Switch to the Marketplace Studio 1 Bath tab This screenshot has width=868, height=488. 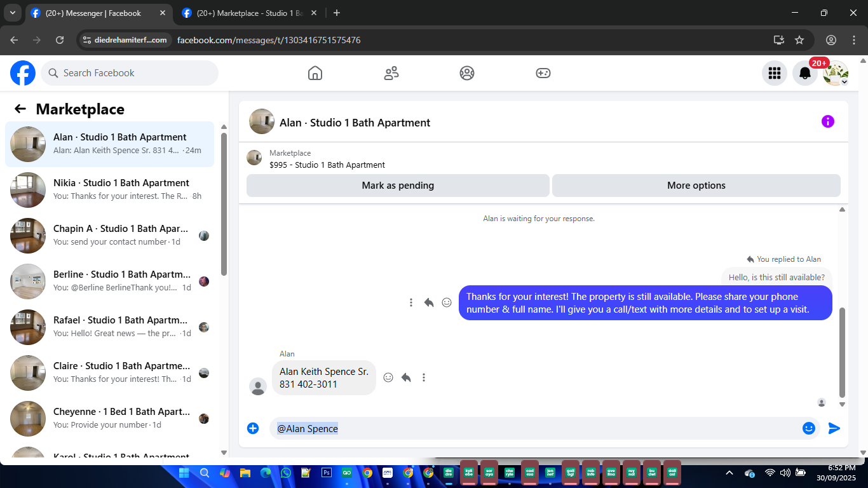[250, 13]
